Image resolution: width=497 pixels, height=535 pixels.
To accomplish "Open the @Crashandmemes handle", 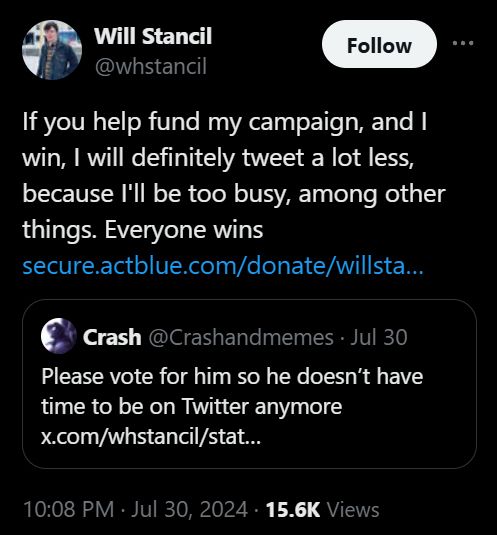I will click(241, 337).
